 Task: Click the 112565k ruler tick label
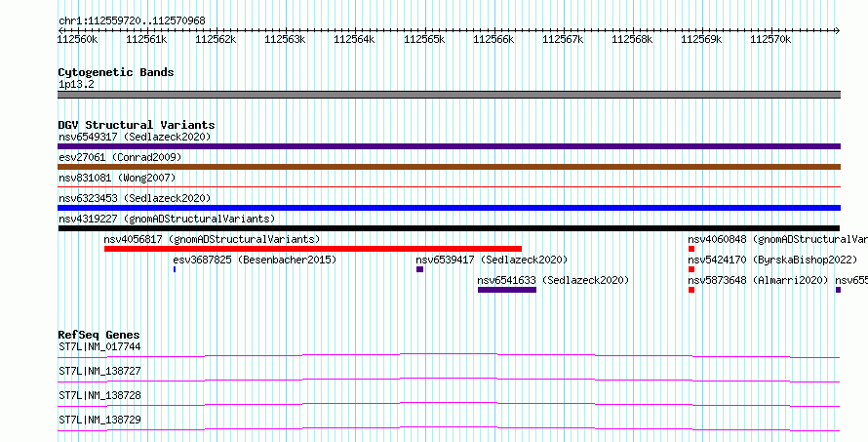424,39
